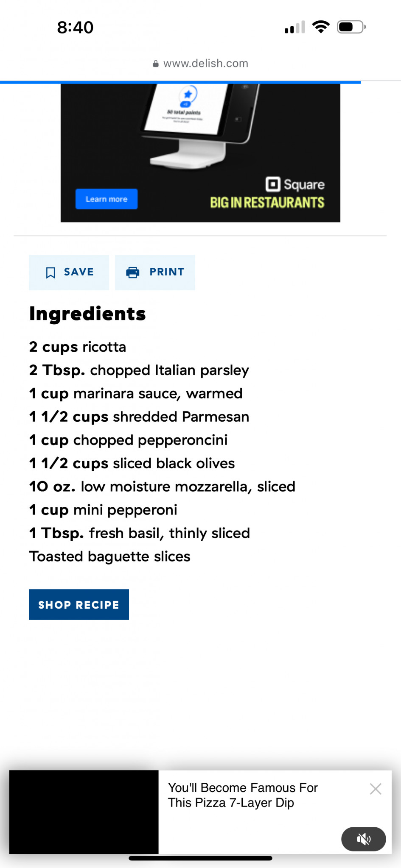Tap the home indicator bar at bottom
This screenshot has width=401, height=868.
(200, 858)
